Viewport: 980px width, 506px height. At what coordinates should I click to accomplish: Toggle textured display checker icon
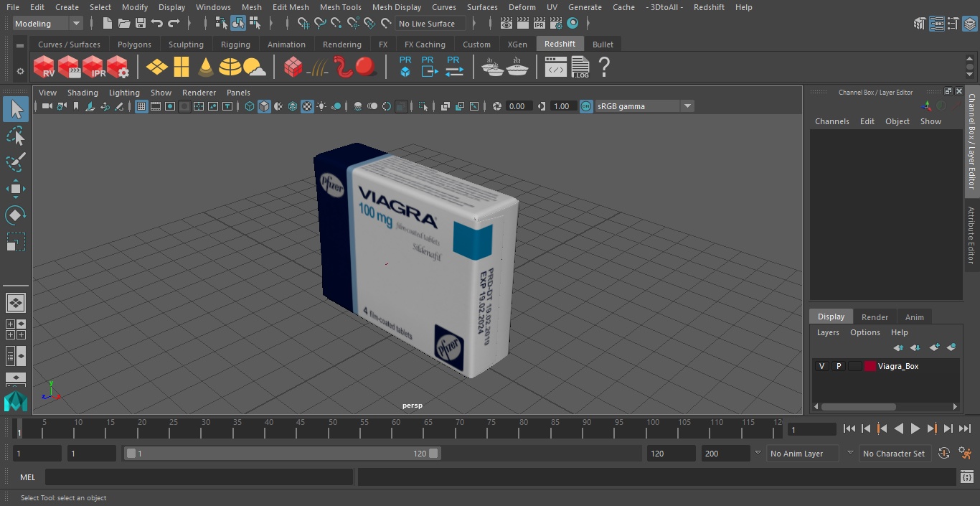pyautogui.click(x=307, y=106)
